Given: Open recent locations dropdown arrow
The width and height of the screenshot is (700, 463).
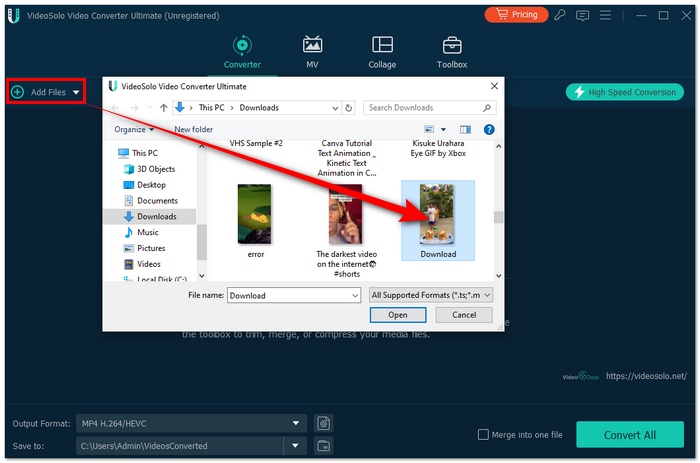Looking at the screenshot, I should point(150,108).
